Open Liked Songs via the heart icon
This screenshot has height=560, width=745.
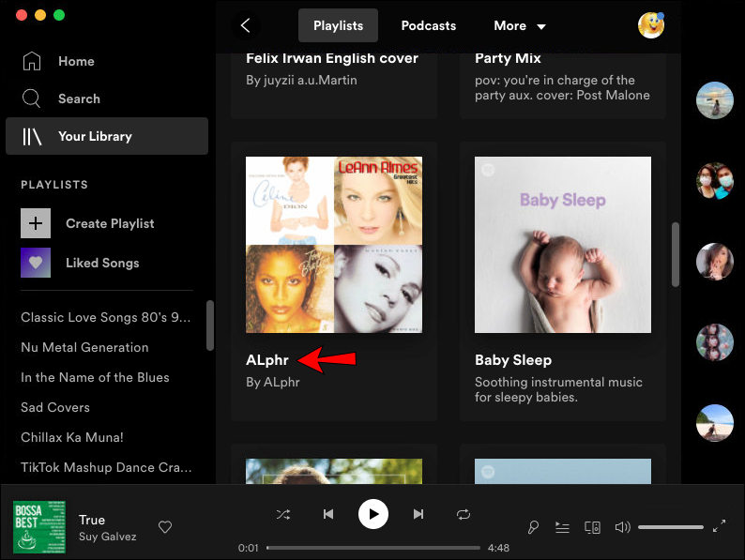pyautogui.click(x=36, y=263)
